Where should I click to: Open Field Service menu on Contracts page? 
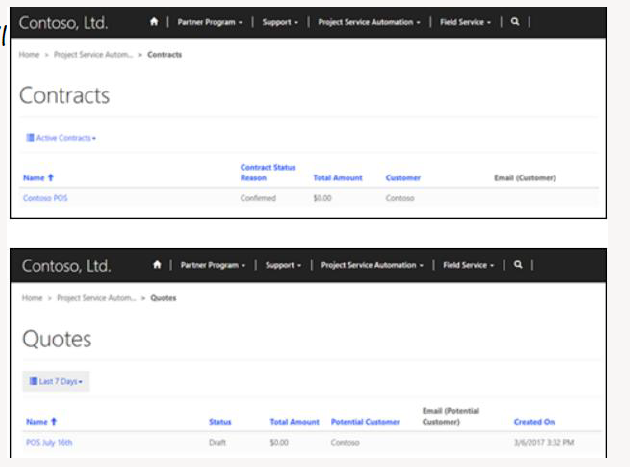(465, 22)
